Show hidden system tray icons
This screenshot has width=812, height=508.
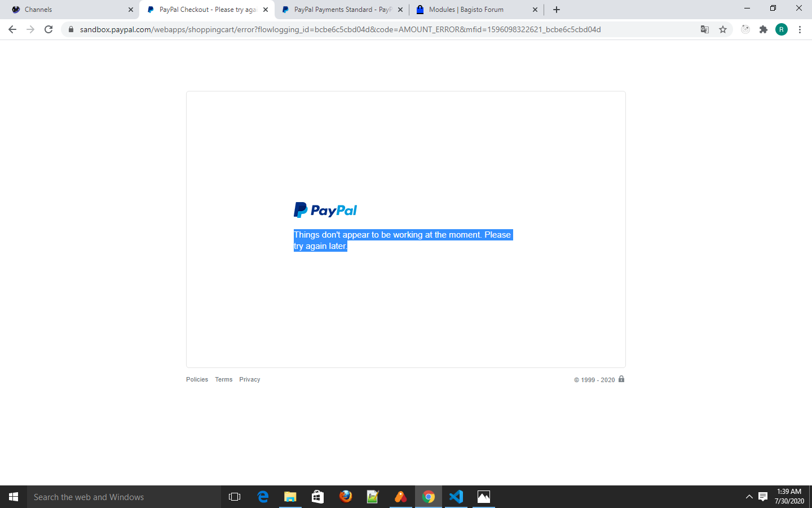[x=749, y=497]
